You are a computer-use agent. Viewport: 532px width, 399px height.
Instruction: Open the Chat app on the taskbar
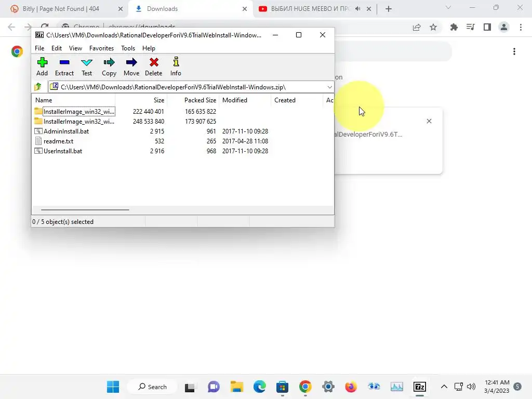pos(214,387)
